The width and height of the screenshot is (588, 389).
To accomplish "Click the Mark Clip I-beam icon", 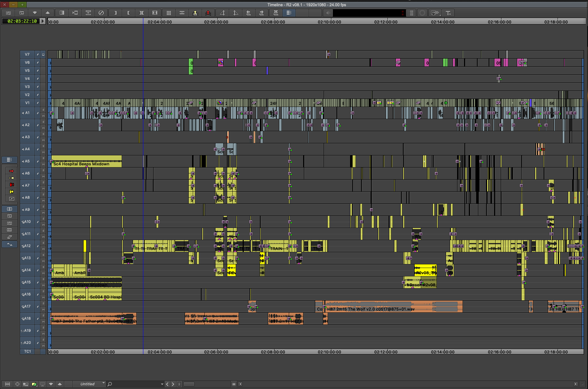I will (142, 13).
